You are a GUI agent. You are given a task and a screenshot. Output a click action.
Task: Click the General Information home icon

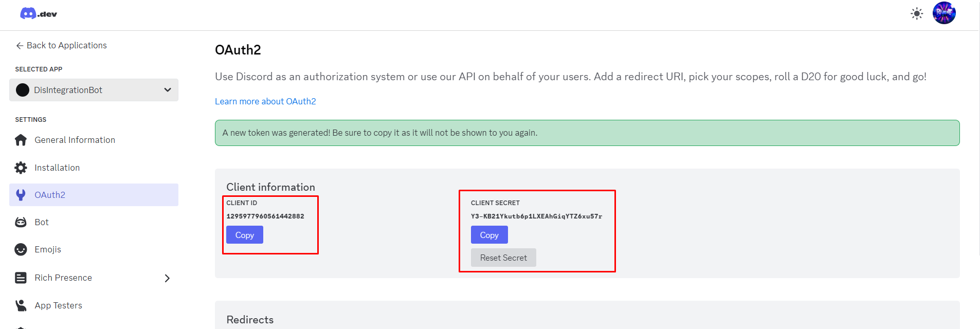[x=21, y=140]
